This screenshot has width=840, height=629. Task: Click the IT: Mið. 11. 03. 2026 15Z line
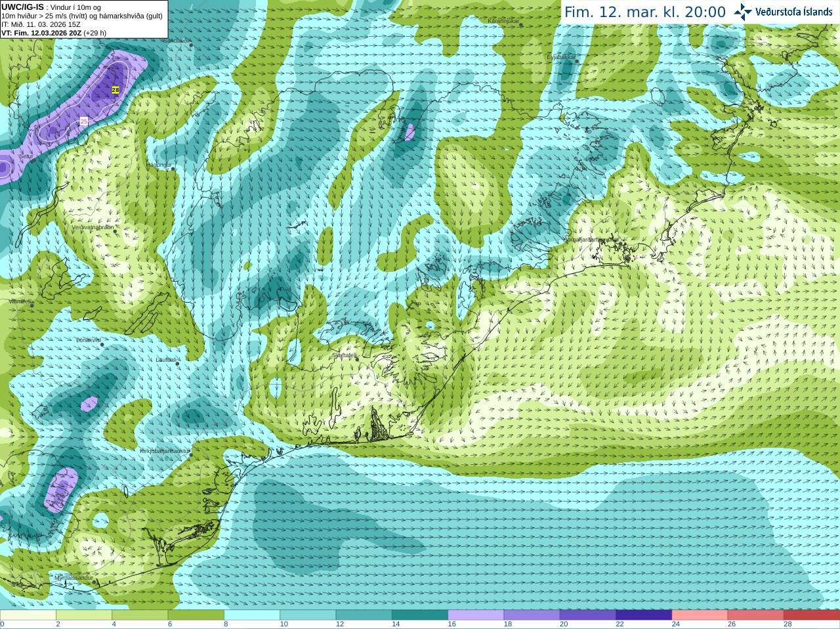coord(41,24)
